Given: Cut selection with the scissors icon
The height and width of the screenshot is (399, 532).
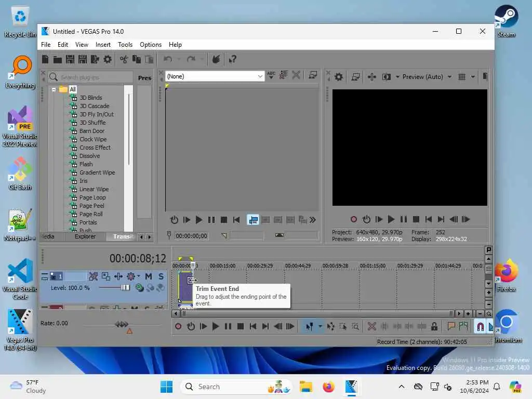Looking at the screenshot, I should tap(124, 59).
